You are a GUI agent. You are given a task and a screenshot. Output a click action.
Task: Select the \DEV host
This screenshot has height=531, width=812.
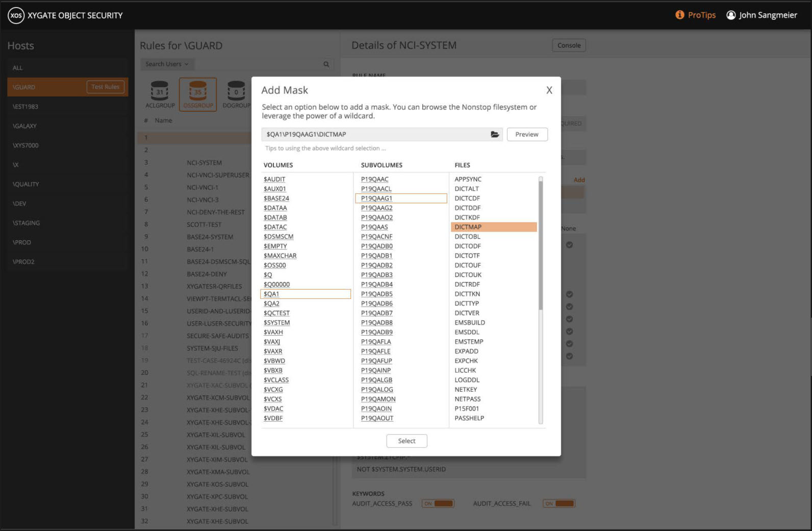tap(67, 204)
